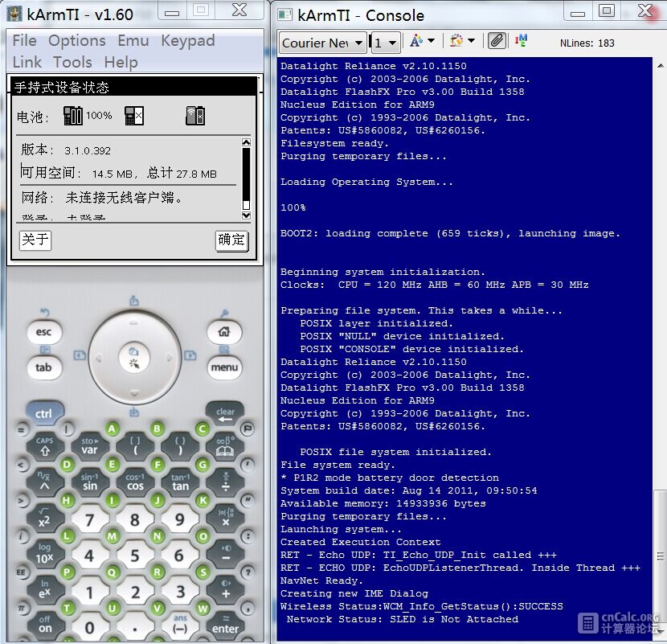This screenshot has width=667, height=644.
Task: Click the second battery icon with X mark
Action: (134, 116)
